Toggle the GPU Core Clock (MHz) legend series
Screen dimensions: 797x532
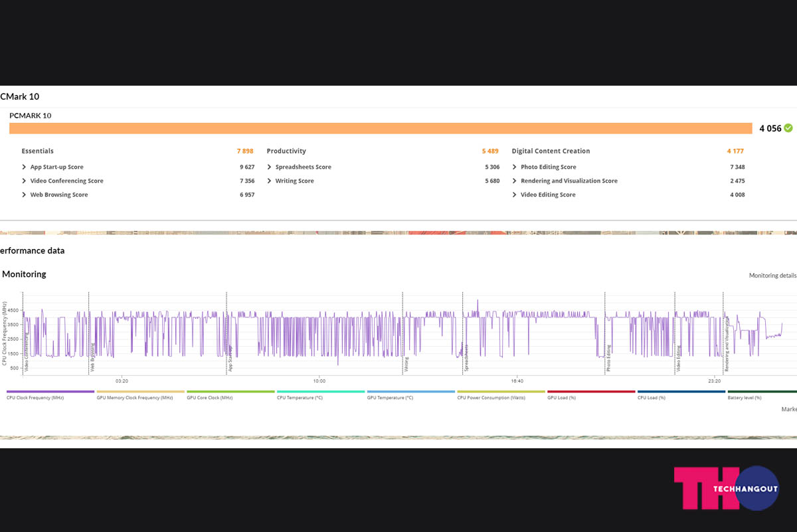(x=230, y=395)
